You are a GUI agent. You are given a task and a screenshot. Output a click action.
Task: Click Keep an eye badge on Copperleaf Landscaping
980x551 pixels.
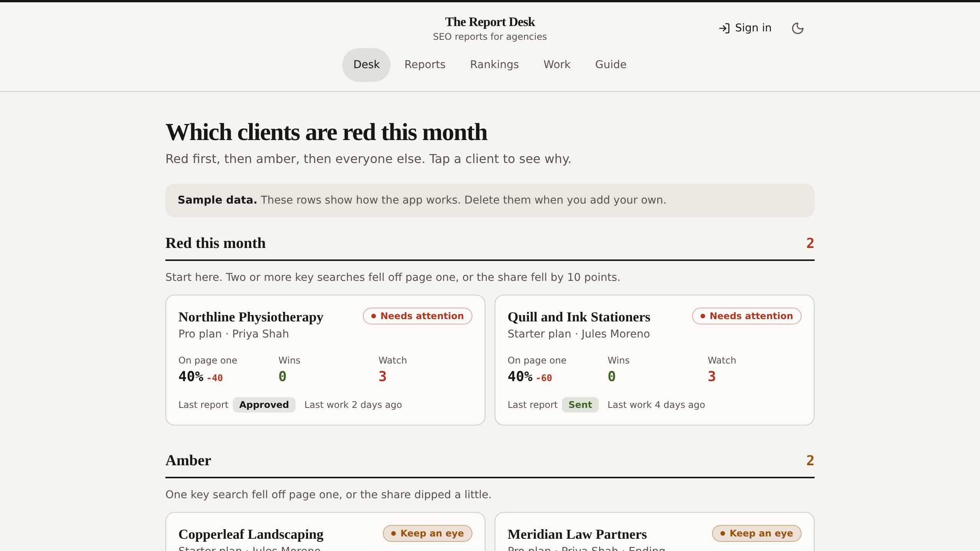coord(427,533)
